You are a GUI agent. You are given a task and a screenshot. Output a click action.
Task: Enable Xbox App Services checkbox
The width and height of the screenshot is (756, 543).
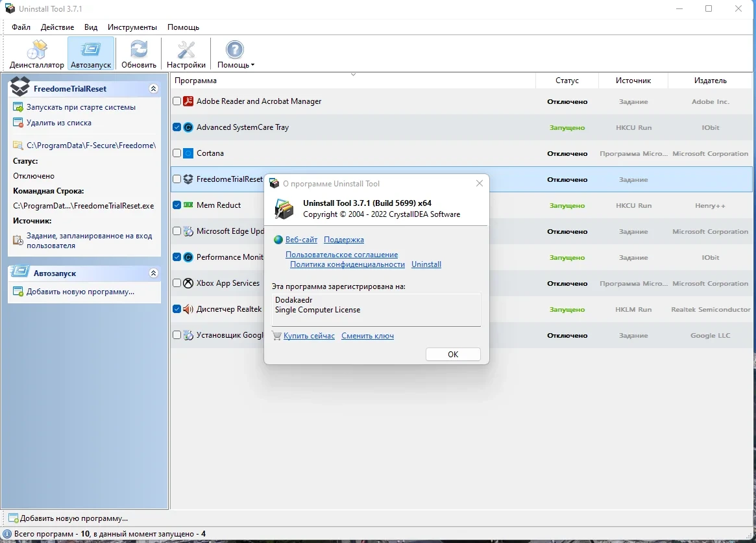coord(177,283)
